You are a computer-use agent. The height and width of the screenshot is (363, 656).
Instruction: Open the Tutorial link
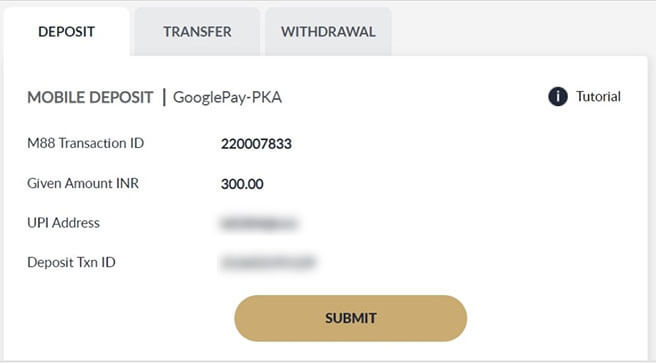[x=598, y=97]
